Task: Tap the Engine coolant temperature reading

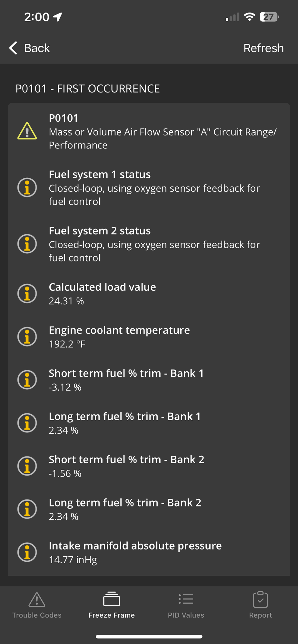Action: pyautogui.click(x=67, y=344)
